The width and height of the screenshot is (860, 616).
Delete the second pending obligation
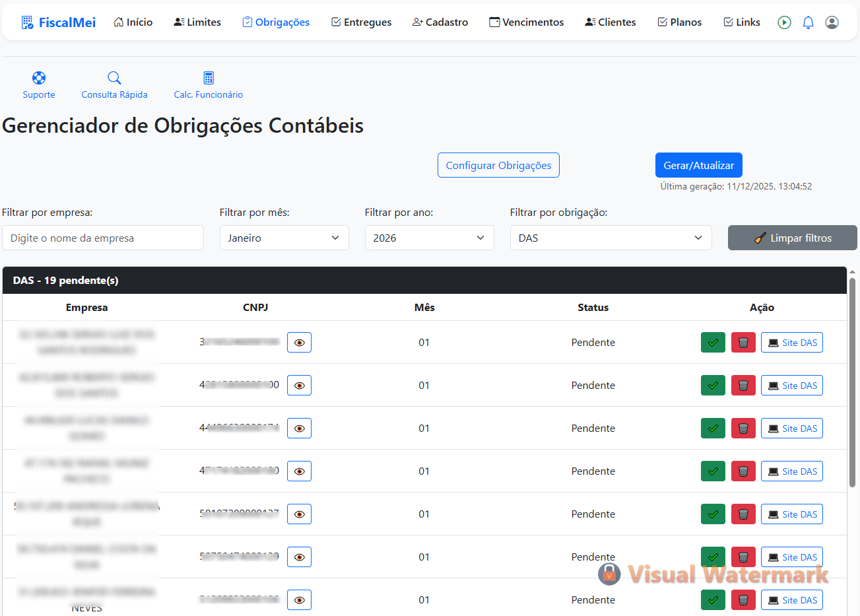pos(743,385)
